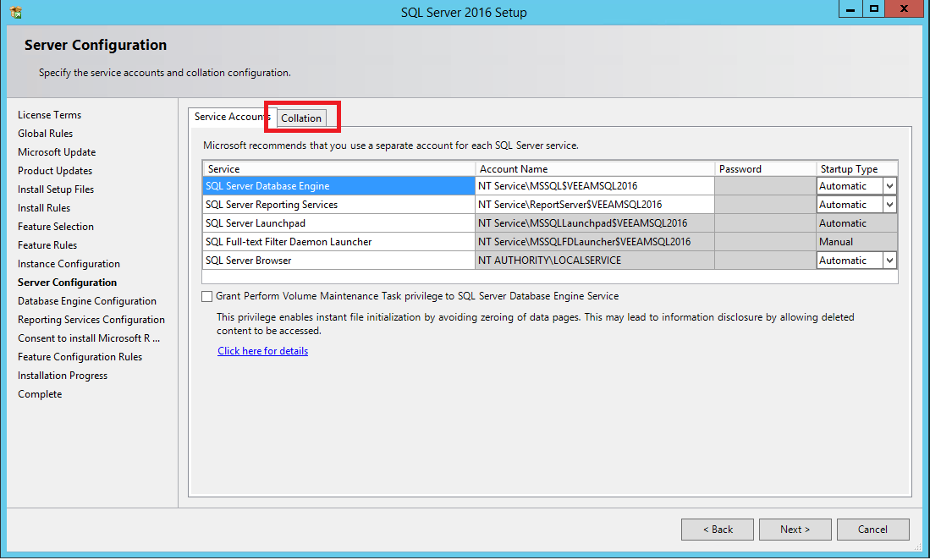Open Startup Type dropdown for SQL Server Browser
Image resolution: width=930 pixels, height=560 pixels.
[x=889, y=261]
